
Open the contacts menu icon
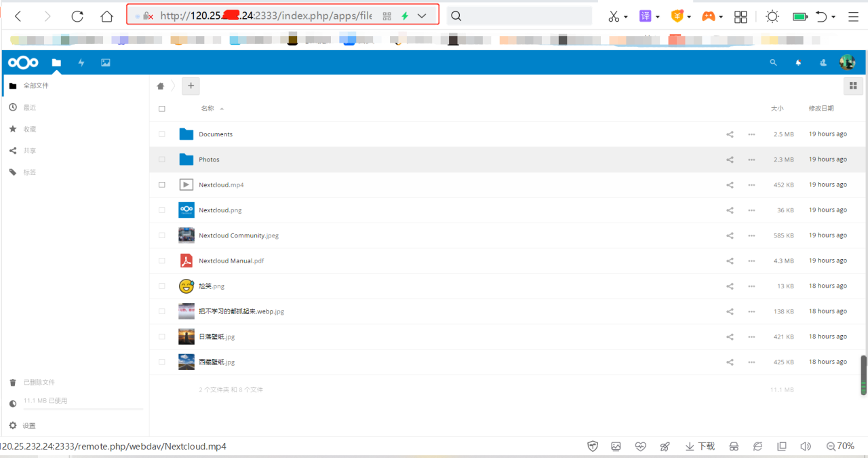pyautogui.click(x=823, y=62)
